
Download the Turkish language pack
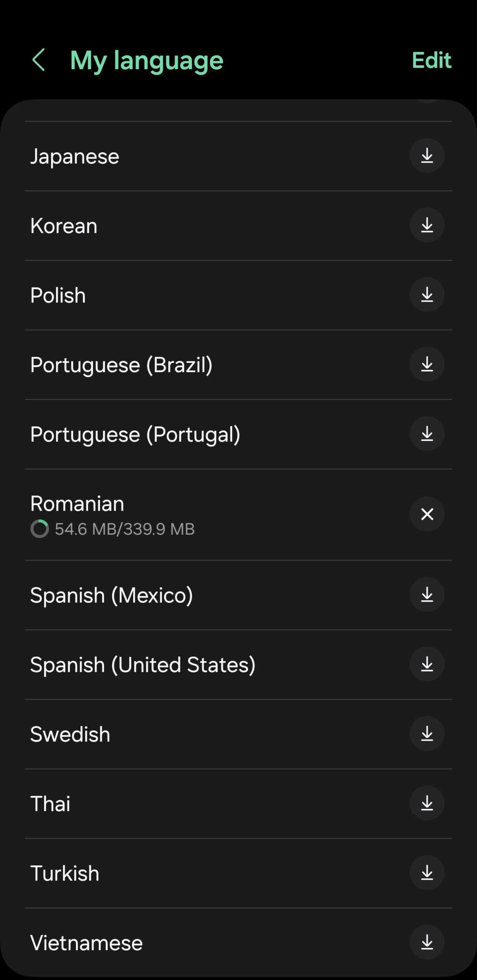[427, 873]
